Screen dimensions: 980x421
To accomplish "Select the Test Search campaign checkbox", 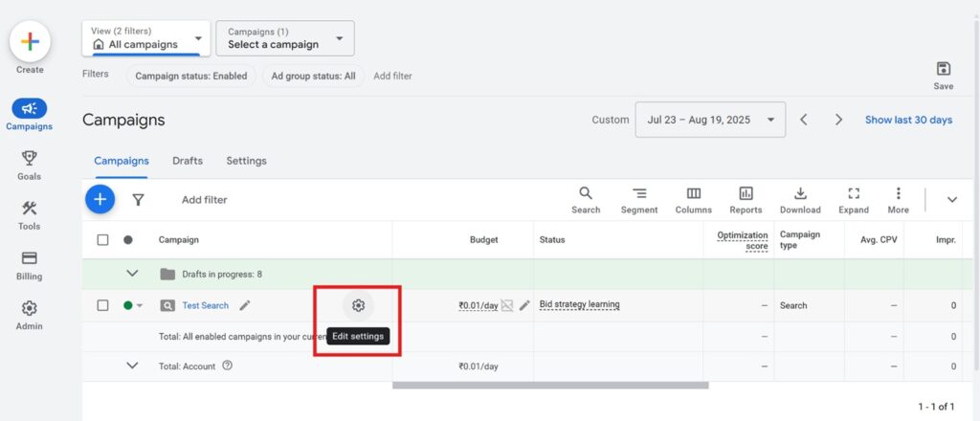I will (102, 305).
